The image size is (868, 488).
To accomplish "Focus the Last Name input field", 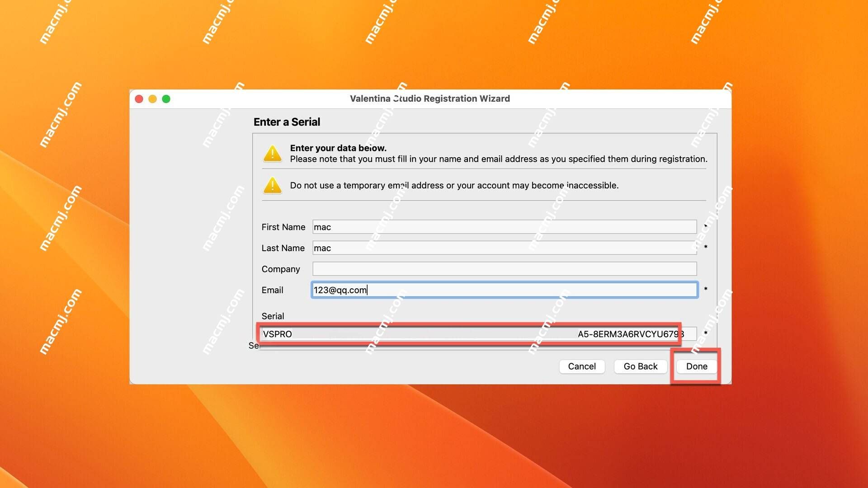I will click(504, 248).
